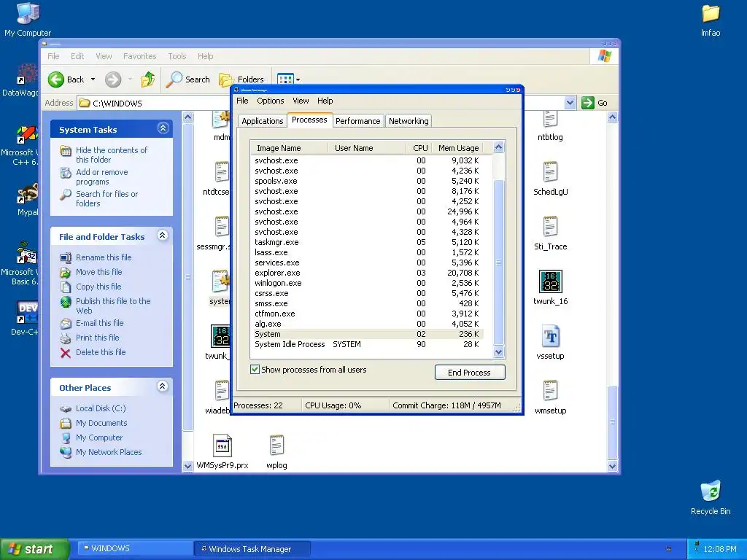The height and width of the screenshot is (560, 747).
Task: Click the End Process button
Action: (x=470, y=373)
